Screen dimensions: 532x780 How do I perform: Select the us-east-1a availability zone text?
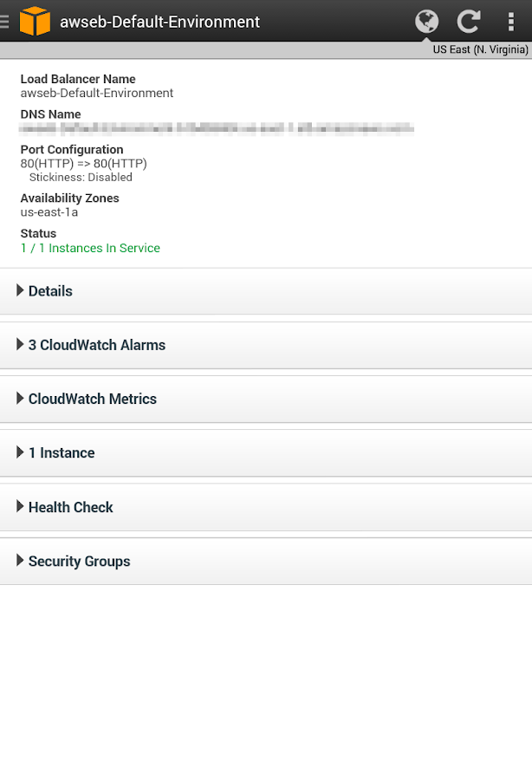click(x=49, y=212)
